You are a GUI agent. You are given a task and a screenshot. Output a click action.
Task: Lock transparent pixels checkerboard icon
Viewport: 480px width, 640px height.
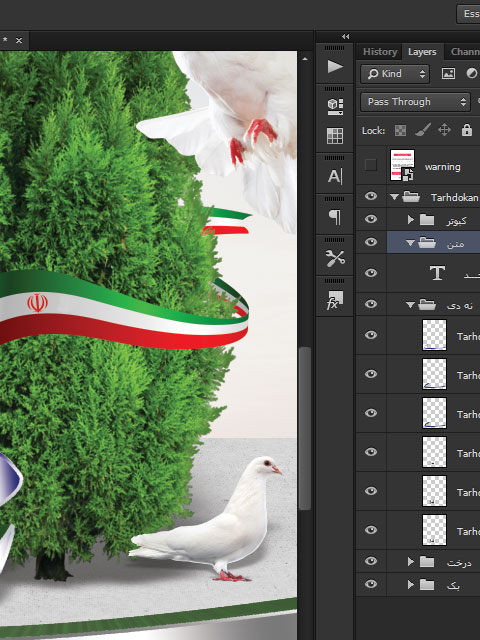(400, 130)
